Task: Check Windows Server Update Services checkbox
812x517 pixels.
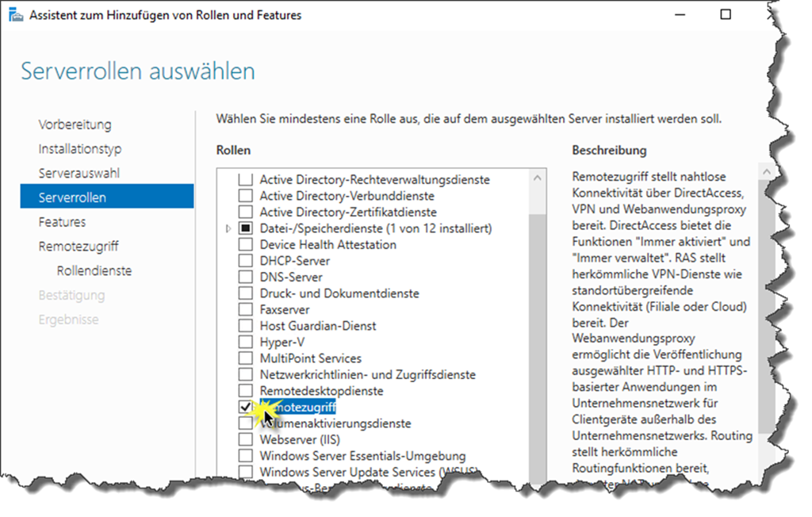Action: point(246,472)
